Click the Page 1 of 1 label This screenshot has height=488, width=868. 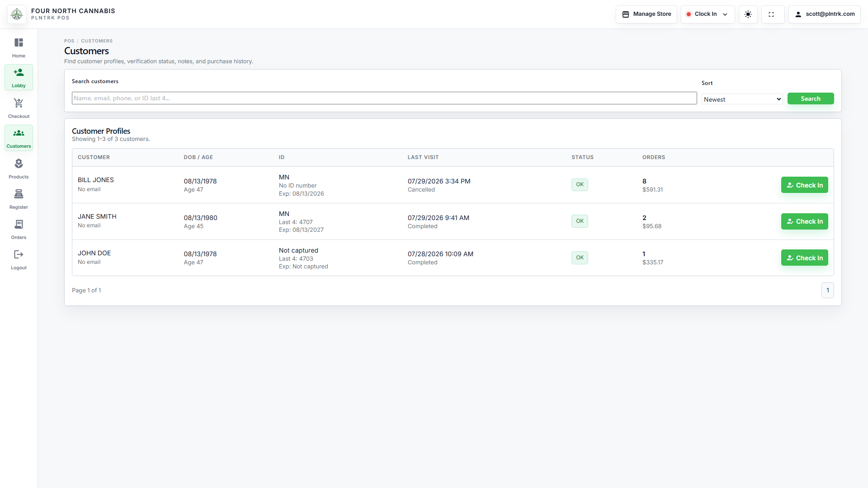click(86, 290)
